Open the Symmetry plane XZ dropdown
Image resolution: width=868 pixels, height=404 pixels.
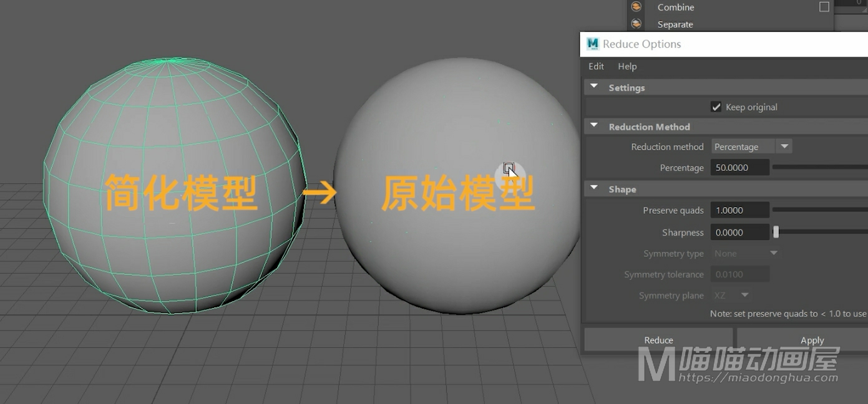tap(731, 295)
